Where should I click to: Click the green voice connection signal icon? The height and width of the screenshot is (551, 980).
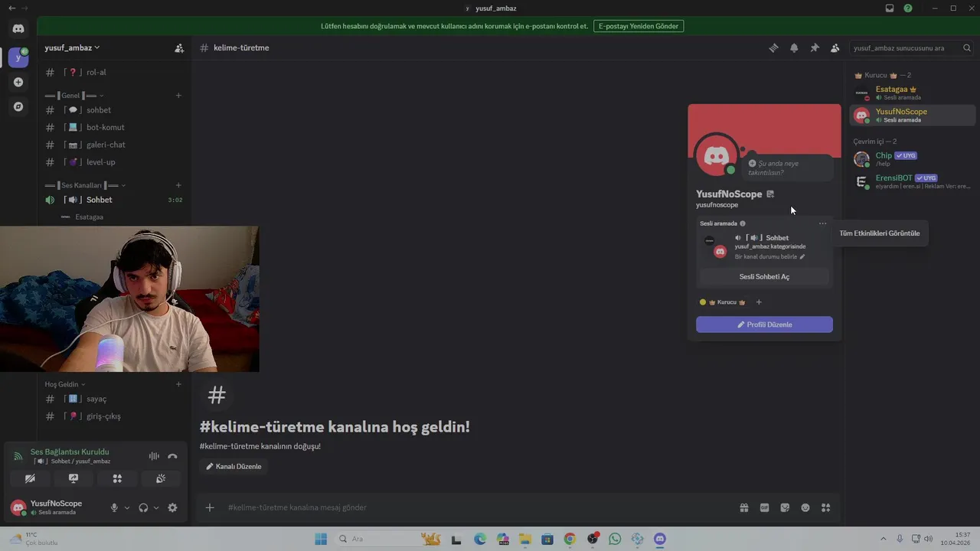point(18,456)
